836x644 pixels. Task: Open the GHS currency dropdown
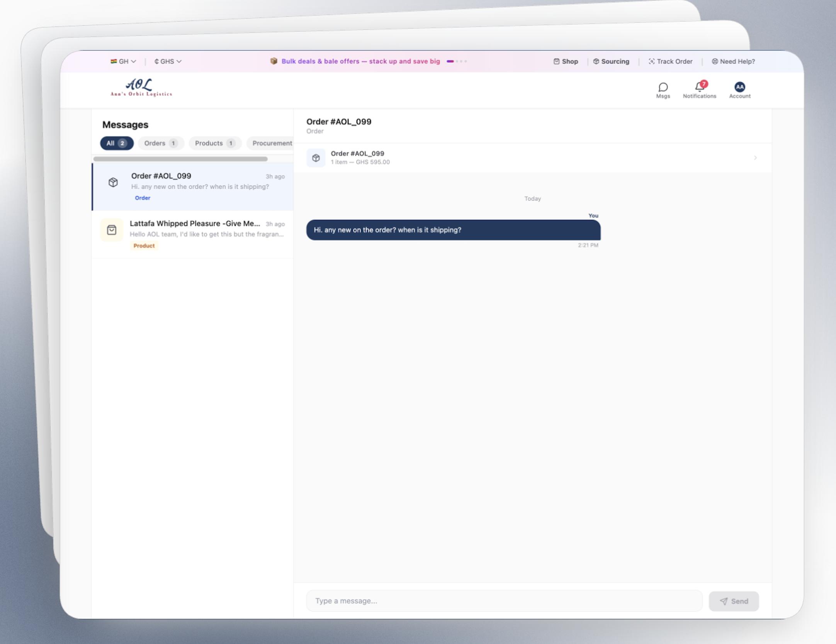[x=168, y=61]
